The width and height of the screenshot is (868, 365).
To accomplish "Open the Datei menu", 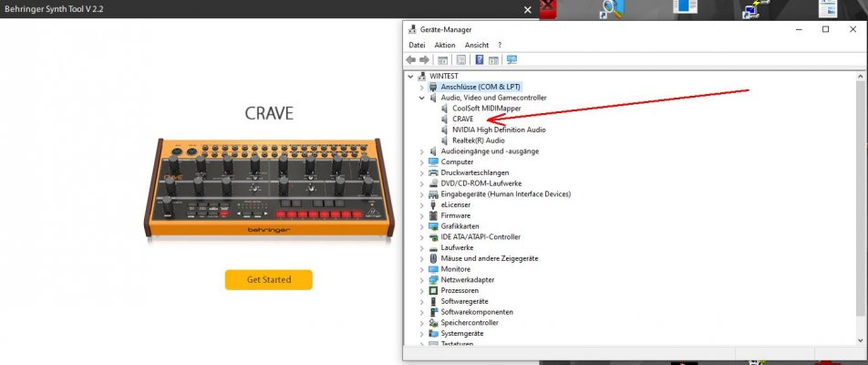I will [x=417, y=45].
